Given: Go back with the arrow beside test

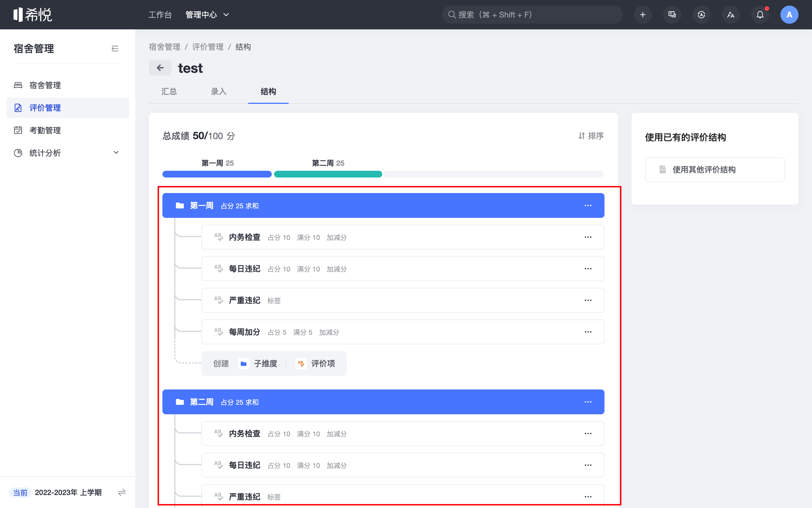Looking at the screenshot, I should point(160,68).
